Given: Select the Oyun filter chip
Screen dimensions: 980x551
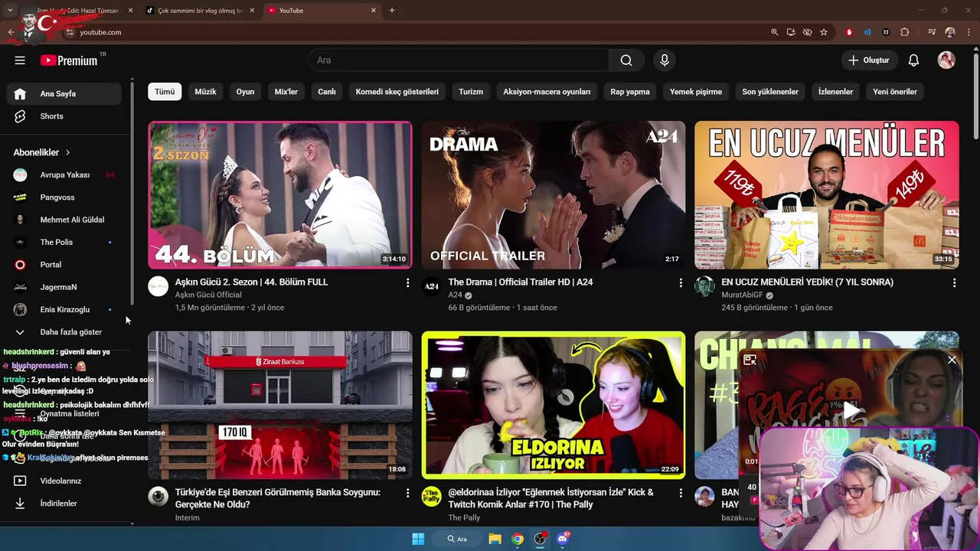Looking at the screenshot, I should (x=245, y=92).
